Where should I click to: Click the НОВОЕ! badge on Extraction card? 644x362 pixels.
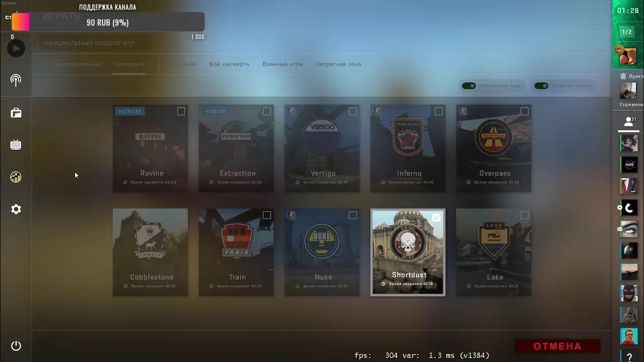click(x=216, y=112)
